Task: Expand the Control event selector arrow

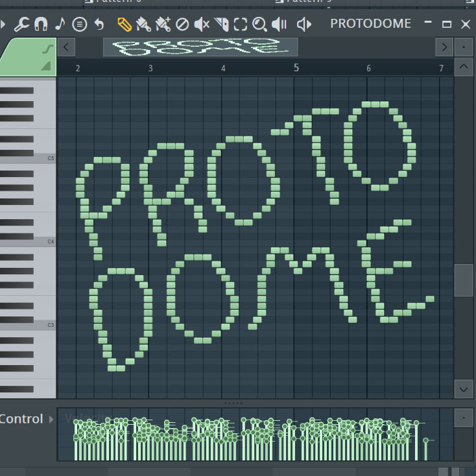Action: click(x=52, y=419)
